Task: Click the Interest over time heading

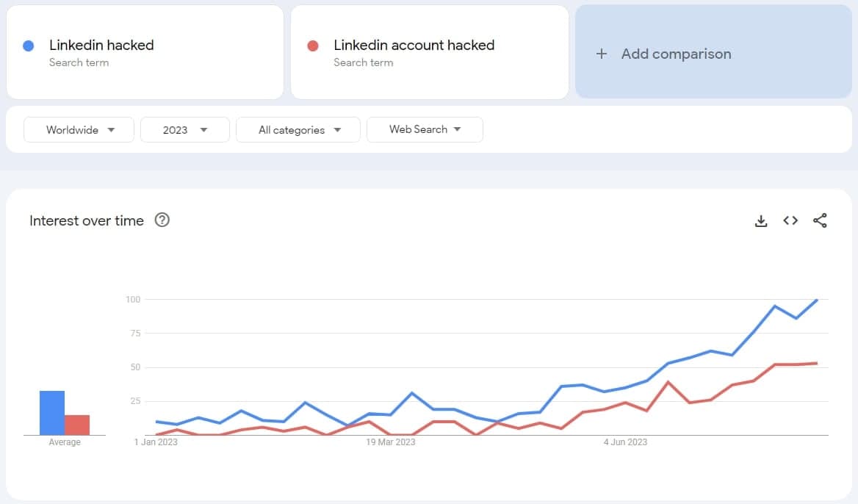Action: click(86, 220)
